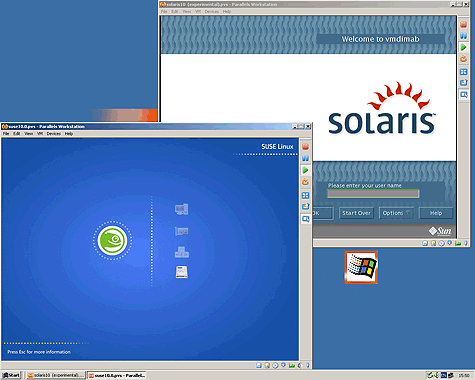Click the disk drive icon in SUSE boot screen
Image resolution: width=475 pixels, height=380 pixels.
tap(181, 272)
